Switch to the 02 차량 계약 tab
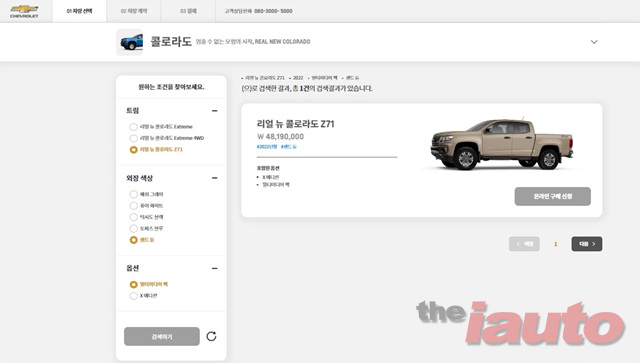The width and height of the screenshot is (640, 363). pyautogui.click(x=134, y=11)
